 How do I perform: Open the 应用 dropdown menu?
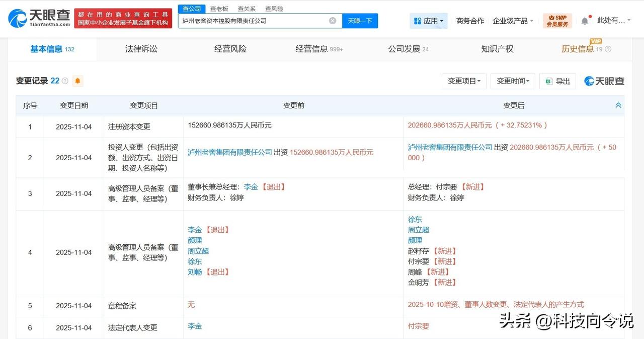tap(429, 21)
